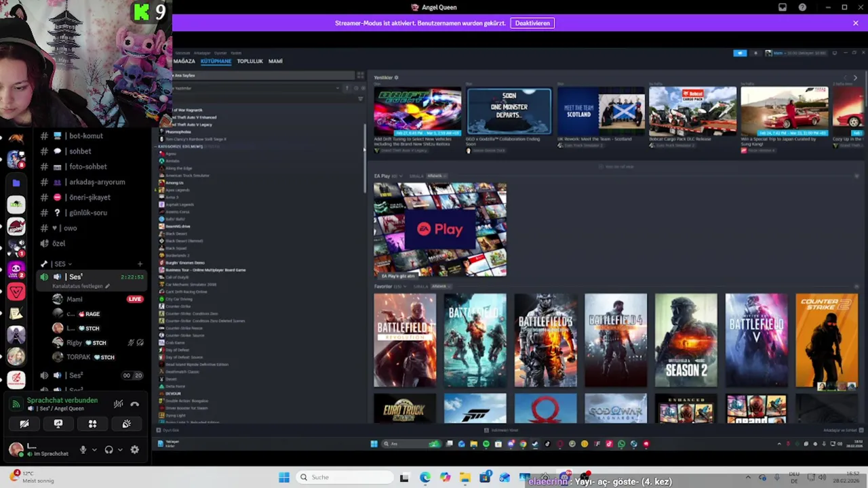This screenshot has height=488, width=868.
Task: Open Battlefield V game cover
Action: click(x=756, y=340)
